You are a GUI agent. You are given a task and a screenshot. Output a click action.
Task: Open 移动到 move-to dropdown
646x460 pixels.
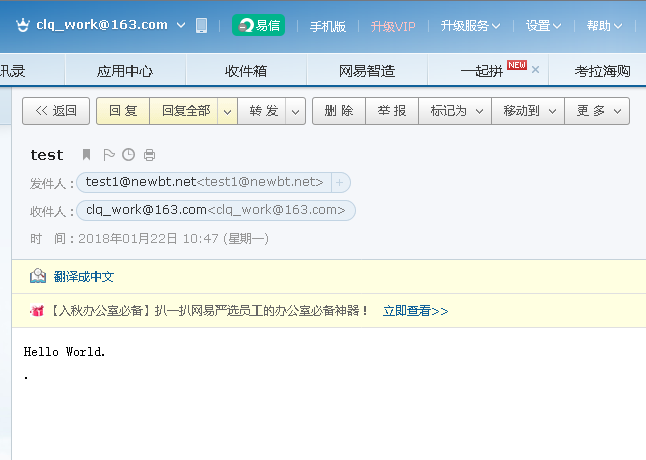point(528,111)
